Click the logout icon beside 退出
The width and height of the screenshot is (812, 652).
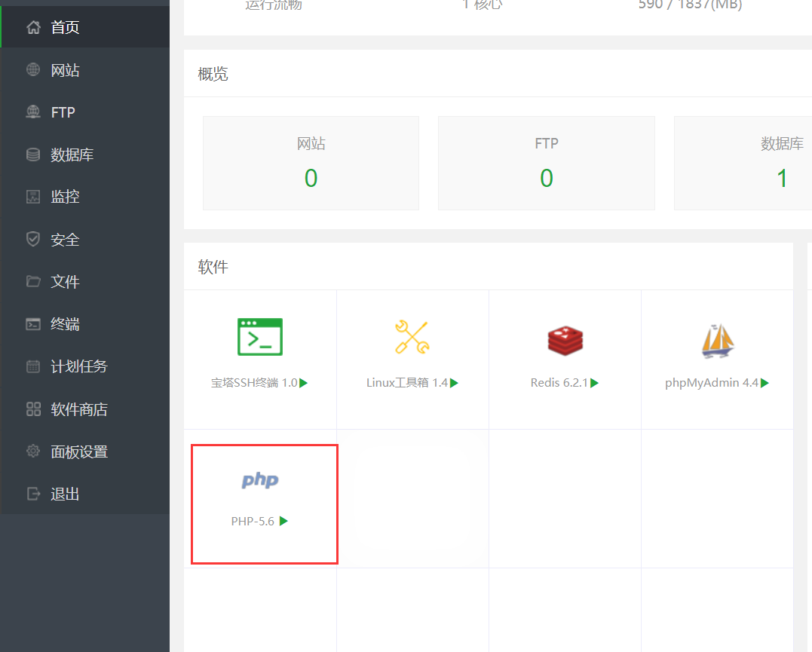pyautogui.click(x=33, y=494)
